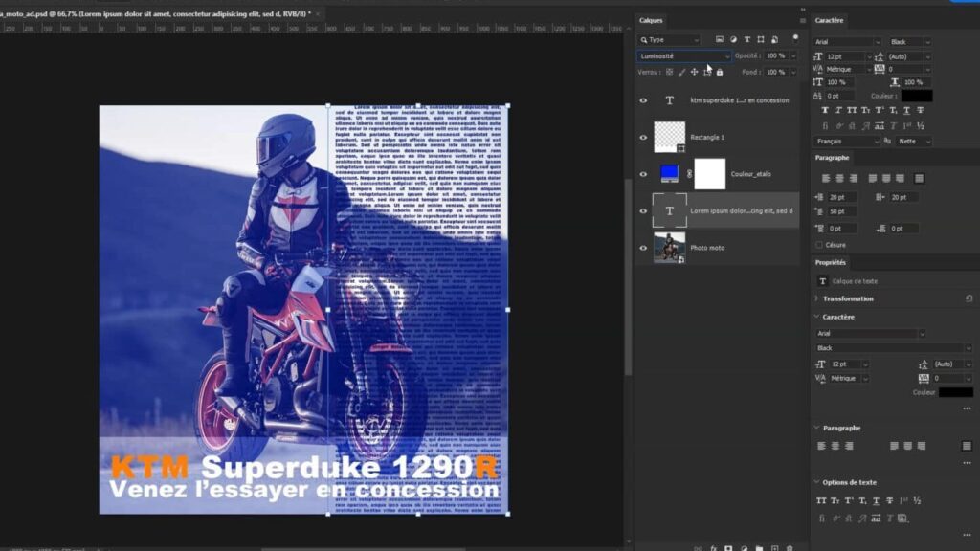
Task: Hide the Photo moto layer
Action: (643, 248)
